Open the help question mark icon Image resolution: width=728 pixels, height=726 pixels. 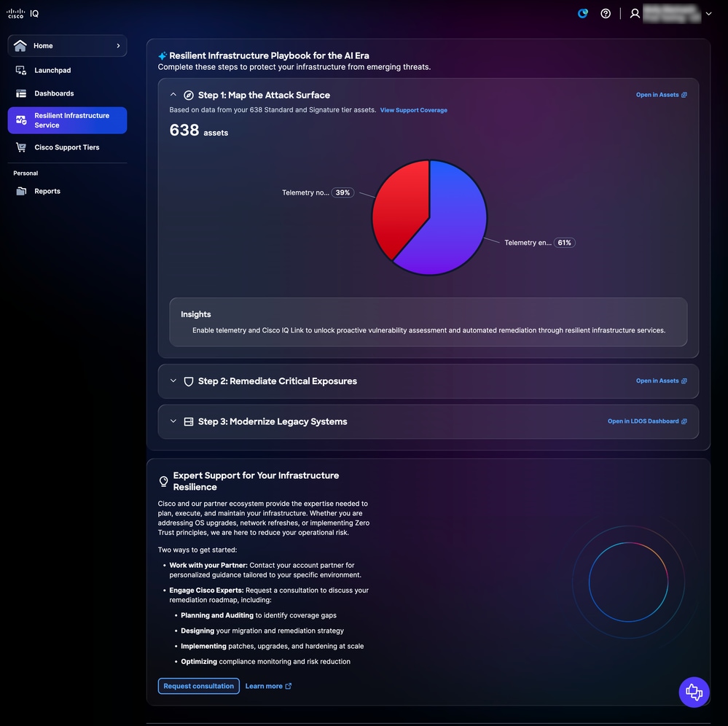(606, 14)
